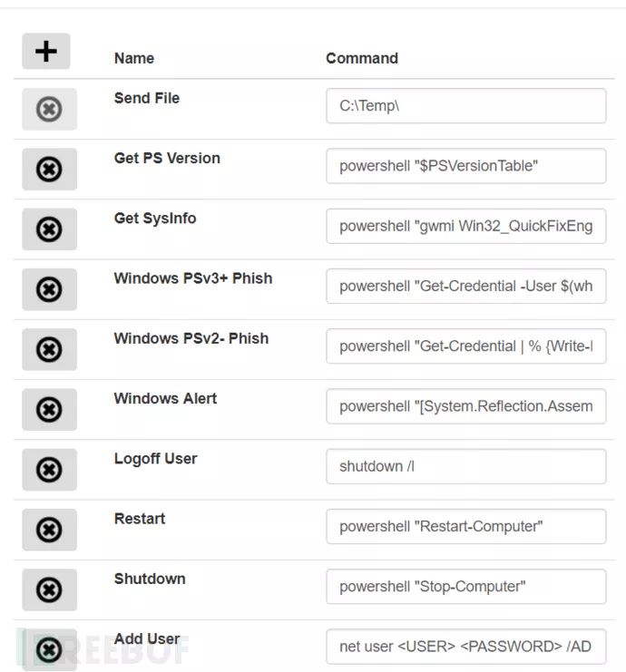This screenshot has height=672, width=626.
Task: Click the C:\Temp\ command field
Action: pyautogui.click(x=465, y=106)
